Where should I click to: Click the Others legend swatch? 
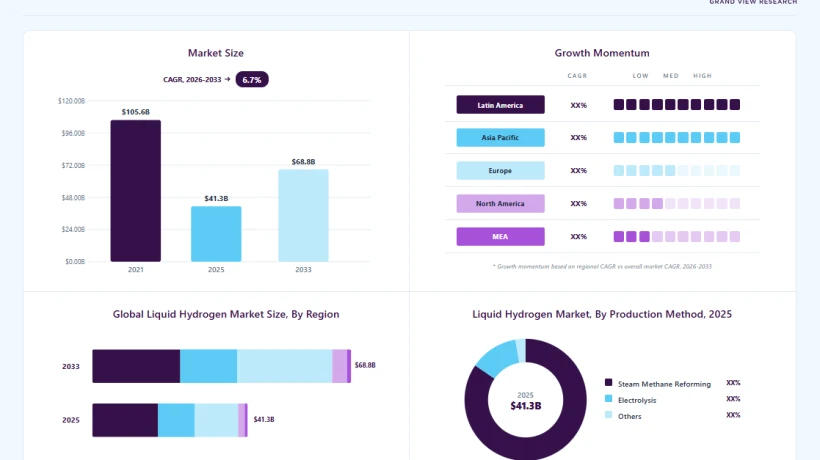608,415
